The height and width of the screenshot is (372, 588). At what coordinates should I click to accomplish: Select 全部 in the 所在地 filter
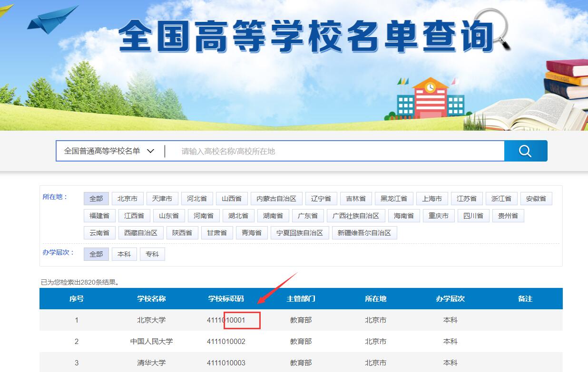click(96, 199)
